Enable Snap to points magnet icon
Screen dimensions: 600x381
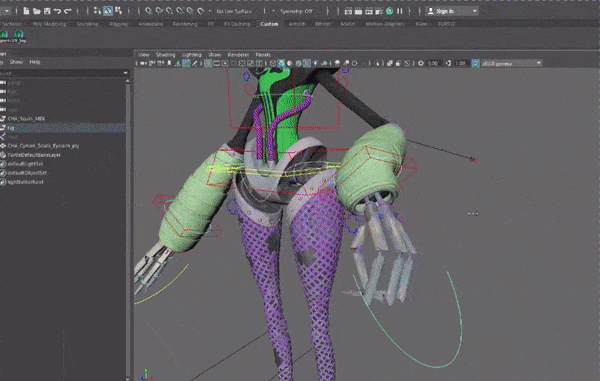pos(170,11)
